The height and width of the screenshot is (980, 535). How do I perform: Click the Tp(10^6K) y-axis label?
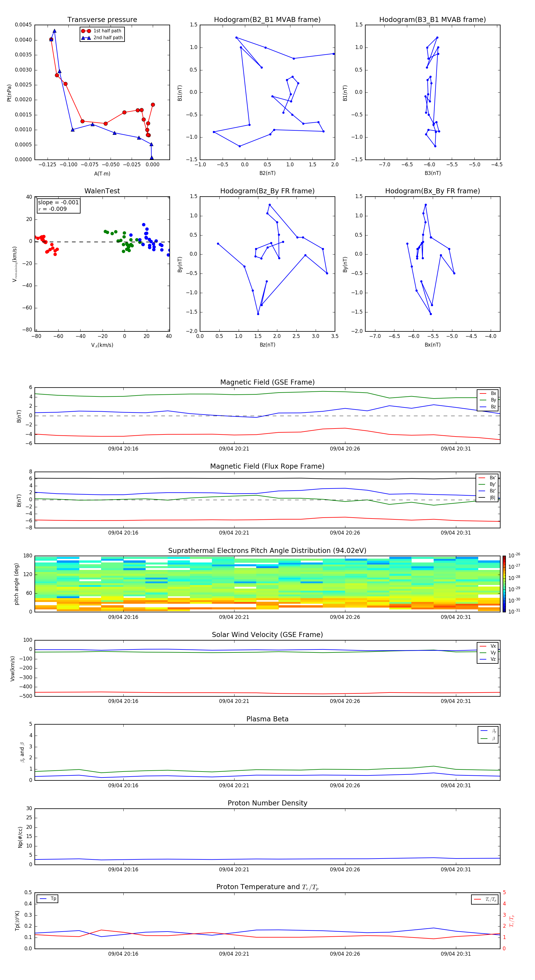click(17, 921)
